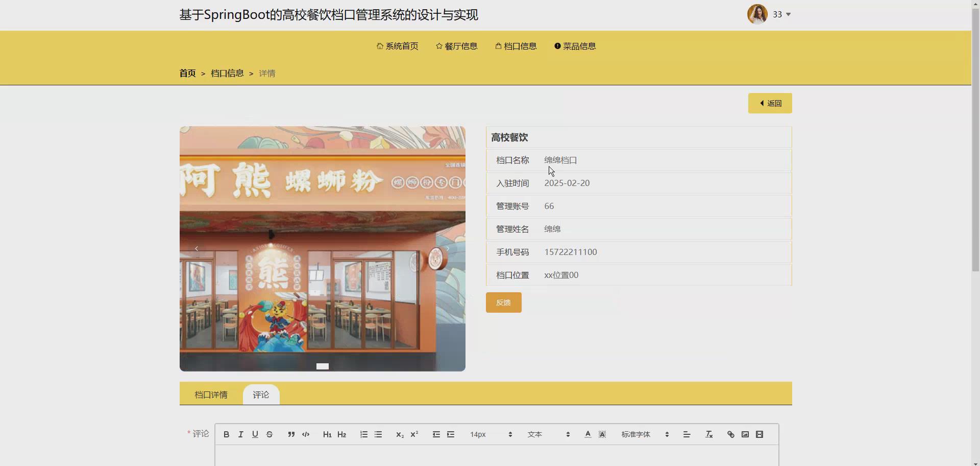Image resolution: width=980 pixels, height=466 pixels.
Task: Click the 高校餐饮 heading
Action: [x=509, y=137]
